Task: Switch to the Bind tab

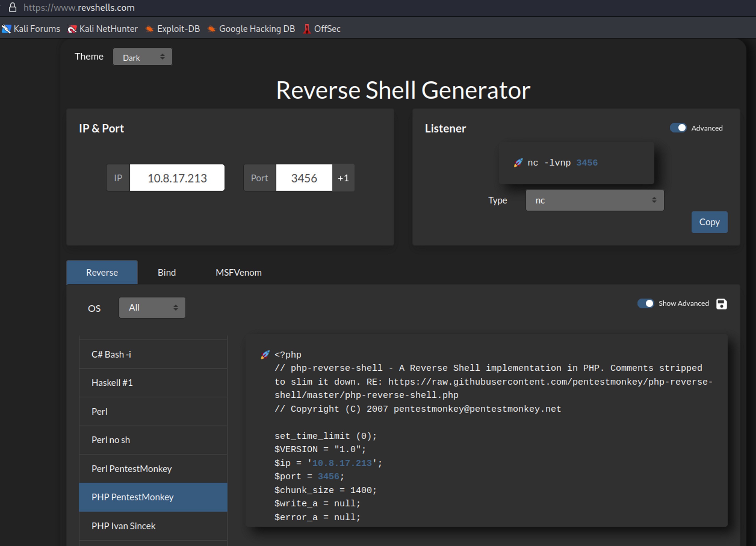Action: [167, 272]
